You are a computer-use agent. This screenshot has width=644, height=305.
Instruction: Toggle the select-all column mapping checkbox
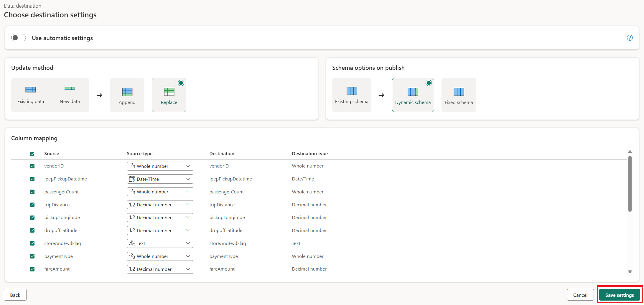click(32, 154)
